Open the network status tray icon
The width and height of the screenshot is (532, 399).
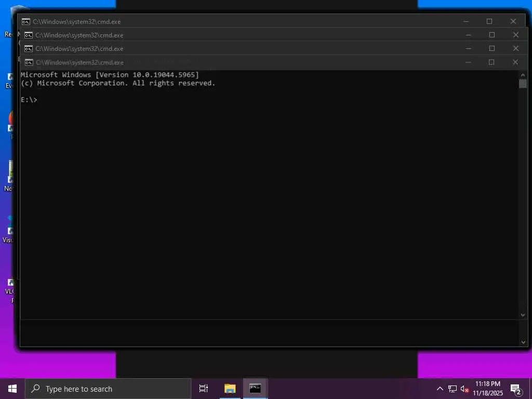(453, 389)
